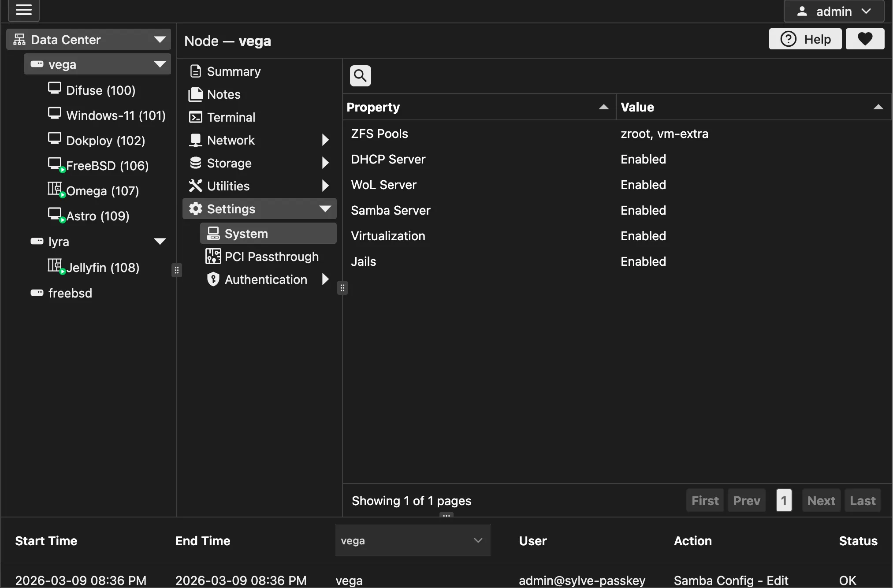Open the PCI Passthrough settings page
The height and width of the screenshot is (588, 893).
click(x=271, y=257)
